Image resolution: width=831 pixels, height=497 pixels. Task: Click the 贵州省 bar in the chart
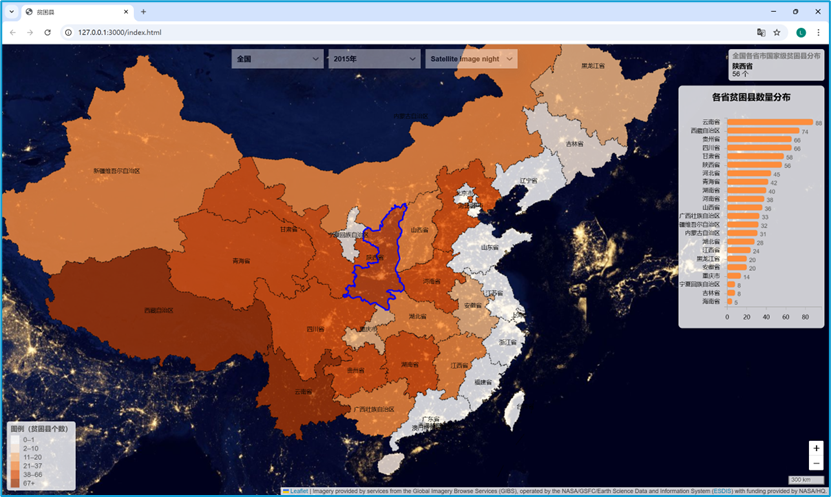[759, 139]
